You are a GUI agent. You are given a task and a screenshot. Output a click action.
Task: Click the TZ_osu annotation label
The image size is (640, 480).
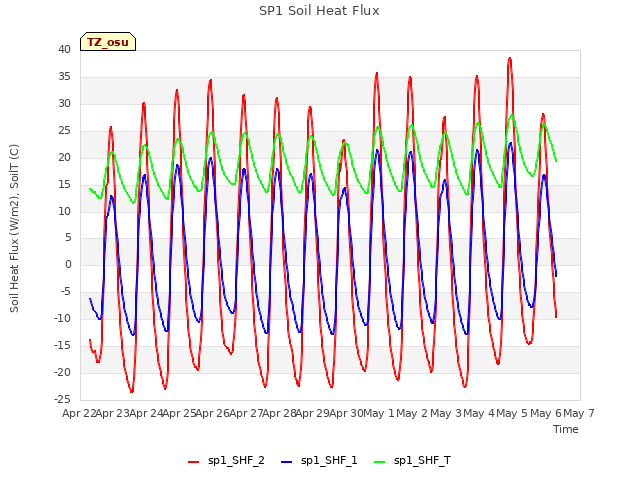[x=108, y=42]
